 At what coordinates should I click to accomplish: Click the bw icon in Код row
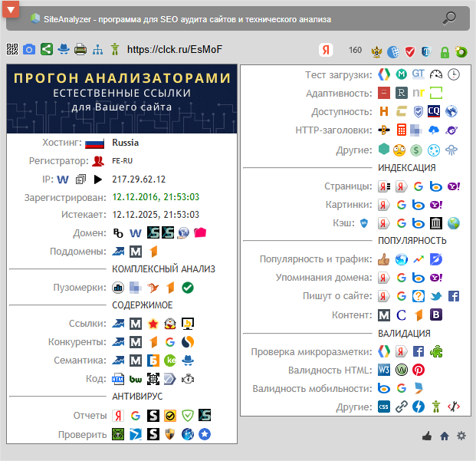[x=136, y=379]
